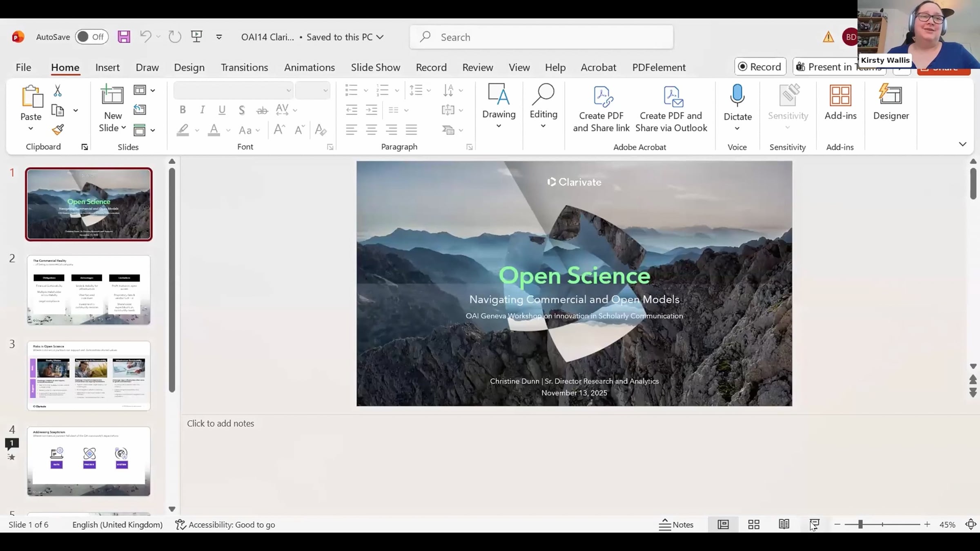The width and height of the screenshot is (980, 551).
Task: Apply text shadow formatting
Action: click(x=242, y=110)
